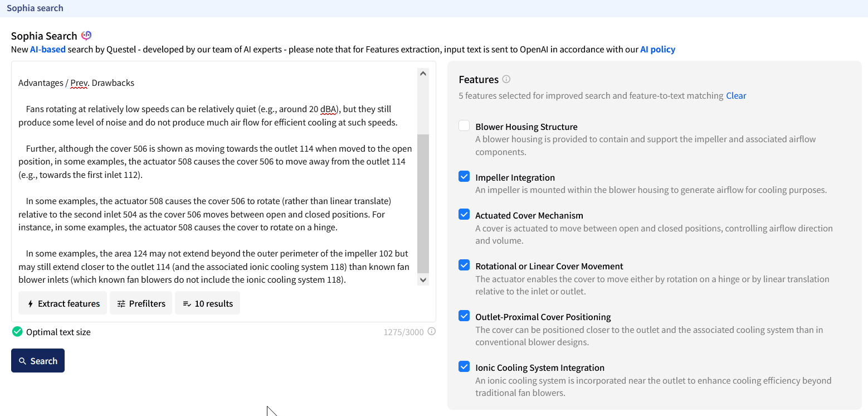Viewport: 868px width, 416px height.
Task: Open the Prefilters options
Action: click(141, 303)
